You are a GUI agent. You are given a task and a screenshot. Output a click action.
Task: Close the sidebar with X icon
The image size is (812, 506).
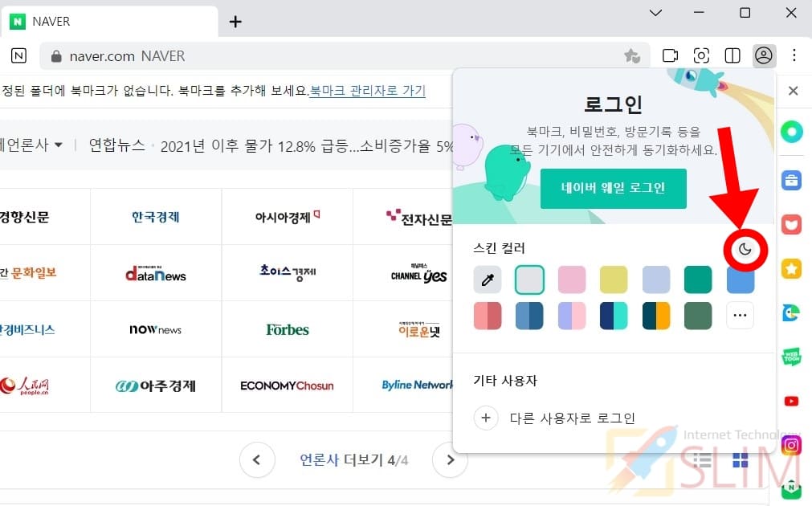(x=793, y=91)
